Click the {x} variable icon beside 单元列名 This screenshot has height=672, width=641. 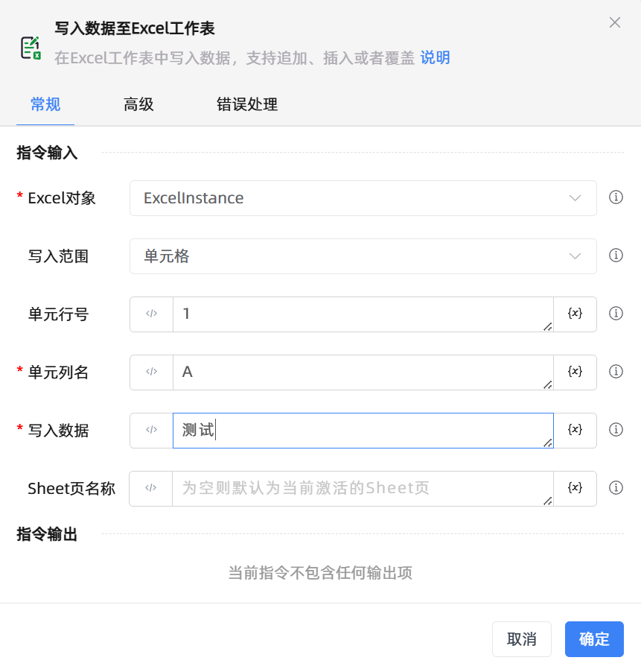(574, 372)
